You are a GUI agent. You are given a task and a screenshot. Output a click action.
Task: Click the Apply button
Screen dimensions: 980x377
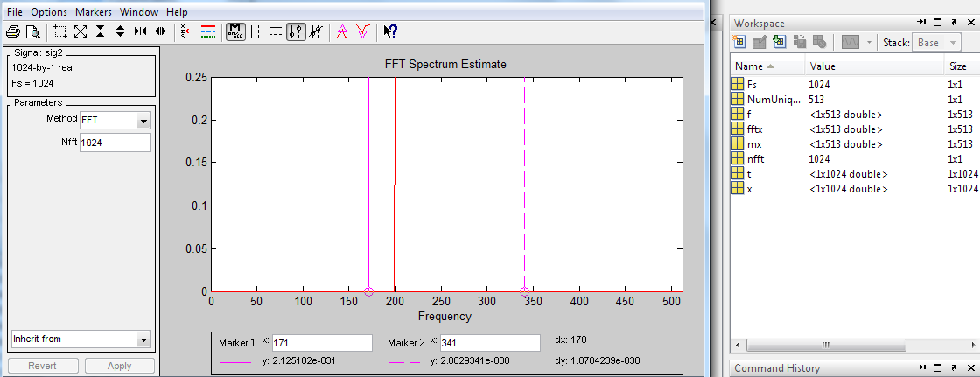click(x=119, y=366)
